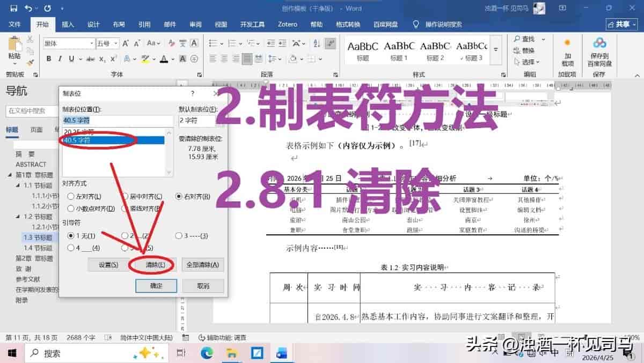The height and width of the screenshot is (363, 644).
Task: Apply superscript formatting
Action: click(114, 59)
